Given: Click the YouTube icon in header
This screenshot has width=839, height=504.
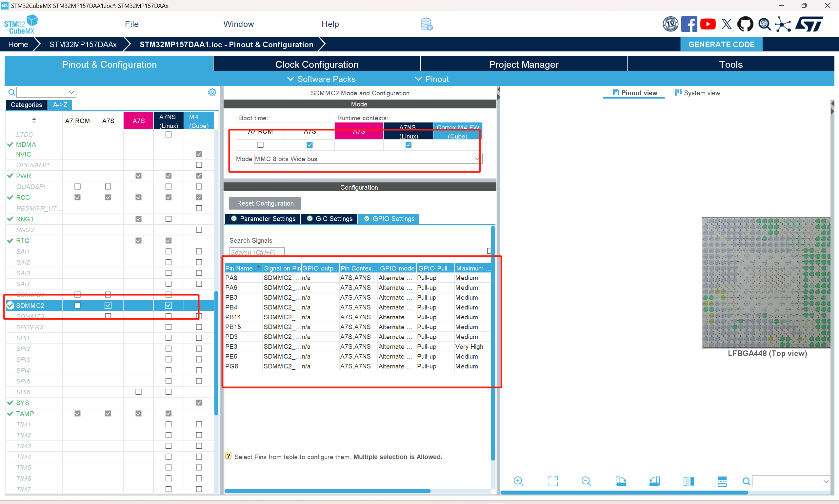Looking at the screenshot, I should click(708, 24).
